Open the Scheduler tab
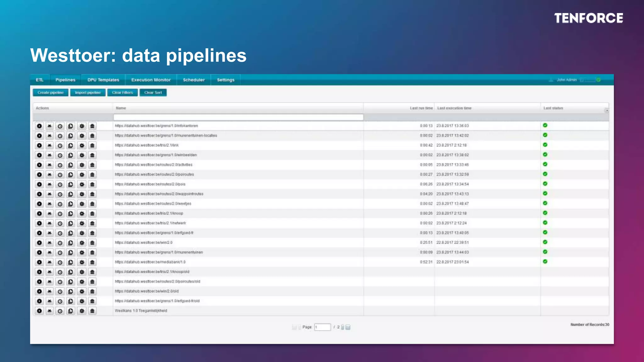This screenshot has width=644, height=362. tap(194, 80)
